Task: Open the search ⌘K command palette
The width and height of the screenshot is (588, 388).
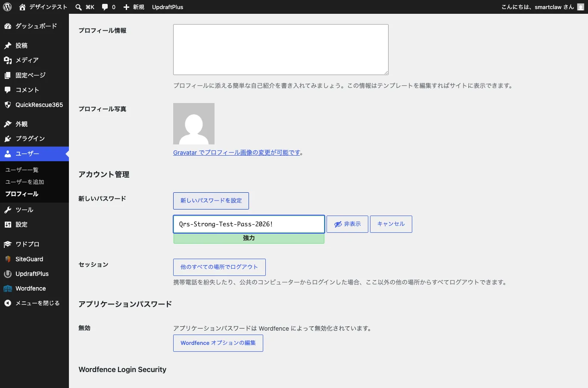Action: pos(84,7)
